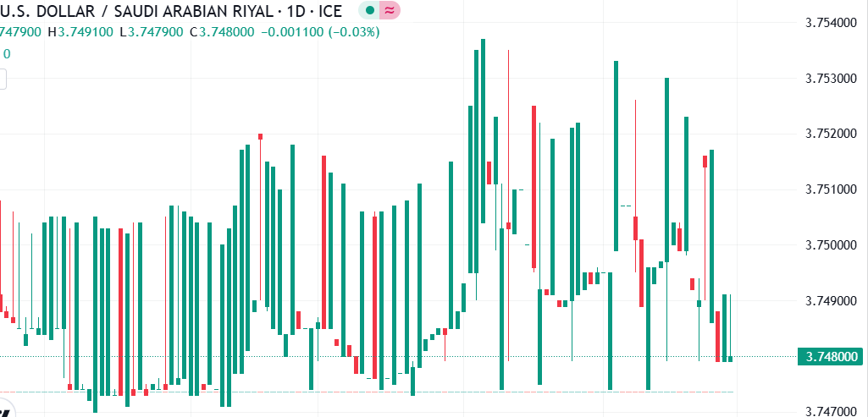This screenshot has width=868, height=417.
Task: Click the green market open status dot
Action: coord(369,10)
